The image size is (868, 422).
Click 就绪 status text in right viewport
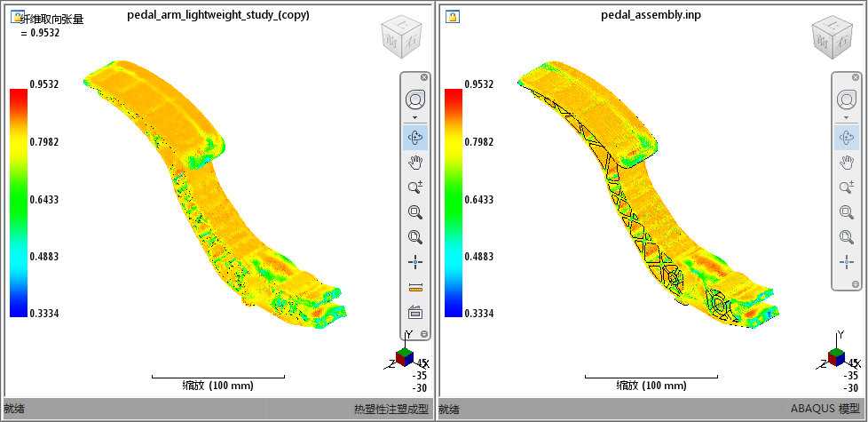(x=449, y=410)
